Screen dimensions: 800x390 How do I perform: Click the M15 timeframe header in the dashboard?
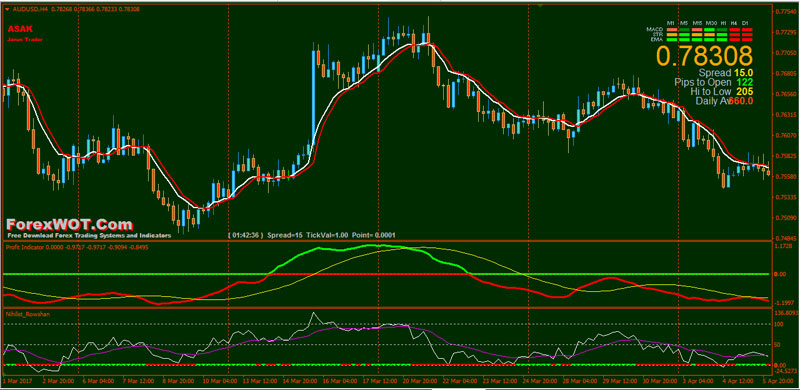click(x=697, y=23)
